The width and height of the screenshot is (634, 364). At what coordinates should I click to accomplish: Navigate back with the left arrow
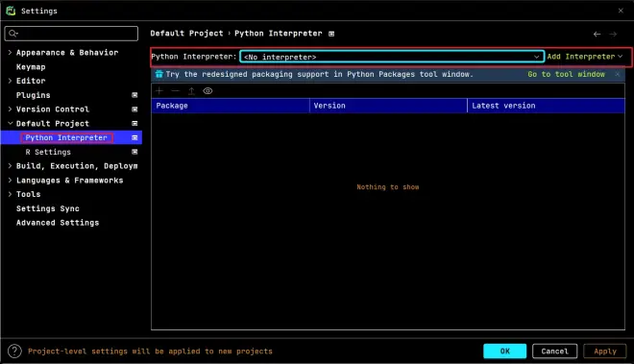597,34
